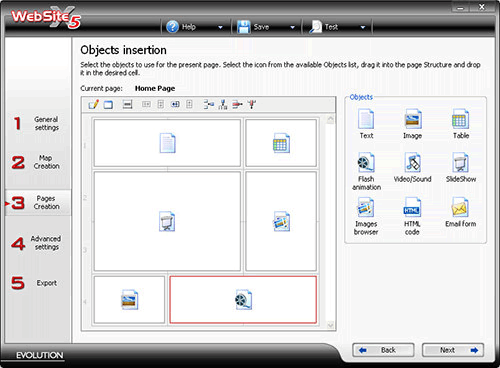Image resolution: width=500 pixels, height=368 pixels.
Task: Go to step 3 Pages Creation
Action: [38, 202]
